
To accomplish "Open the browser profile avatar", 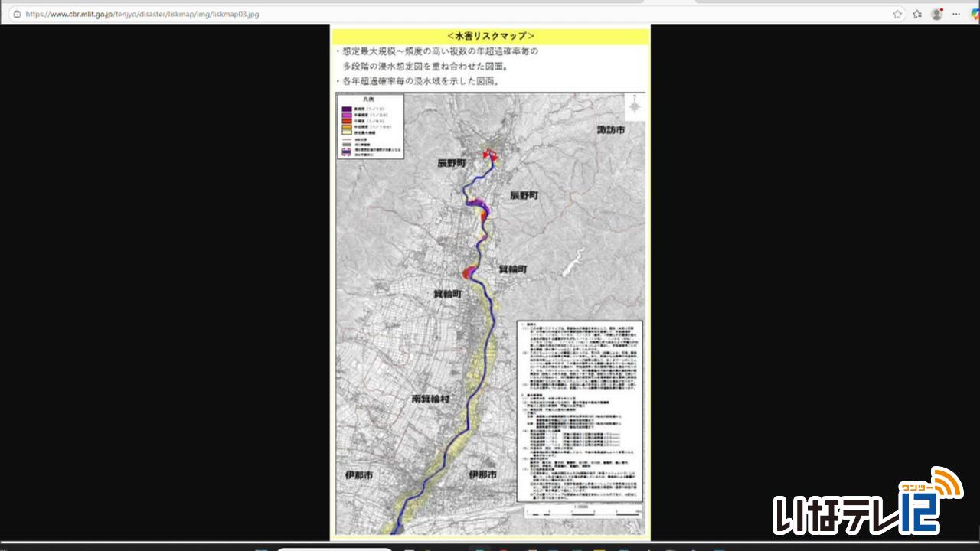I will coord(936,14).
